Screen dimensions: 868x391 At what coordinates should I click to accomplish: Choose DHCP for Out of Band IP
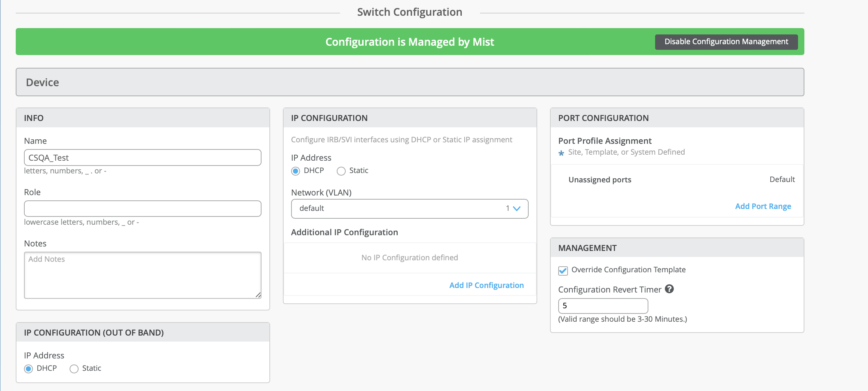click(x=28, y=369)
